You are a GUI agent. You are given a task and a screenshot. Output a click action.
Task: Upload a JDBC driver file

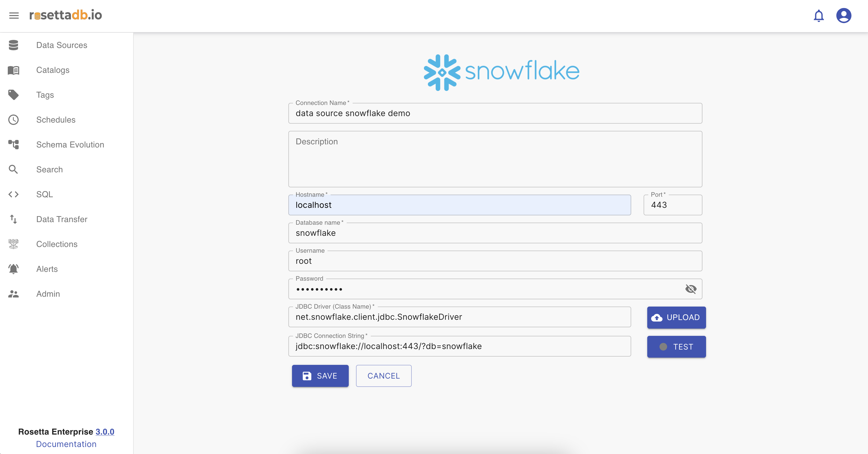pos(676,317)
